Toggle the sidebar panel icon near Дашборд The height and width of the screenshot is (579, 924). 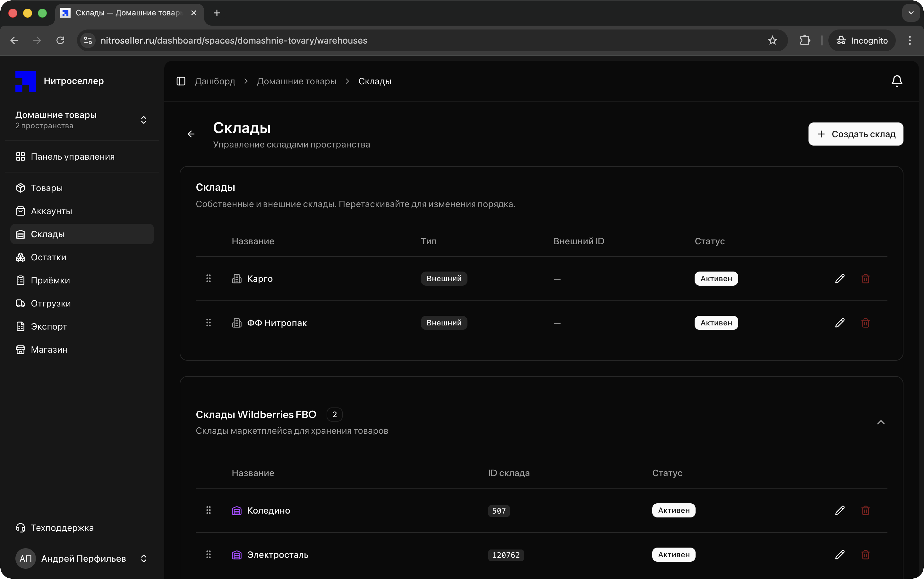tap(181, 81)
